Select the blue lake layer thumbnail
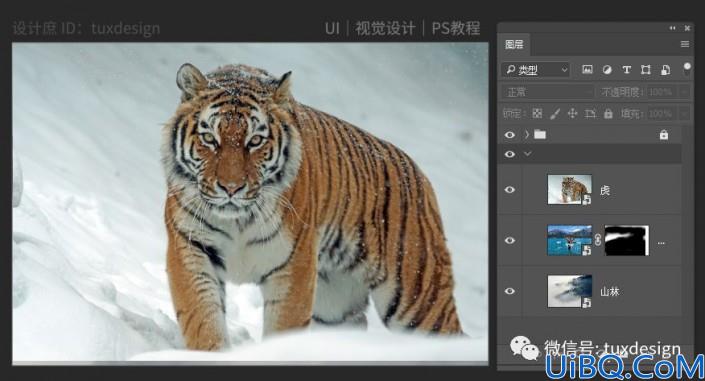 click(569, 240)
